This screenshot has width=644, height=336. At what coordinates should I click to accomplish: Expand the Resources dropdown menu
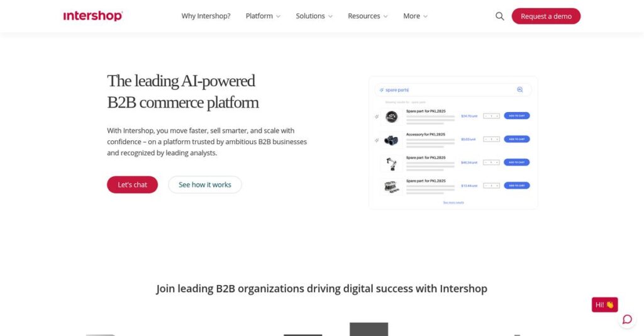click(367, 16)
